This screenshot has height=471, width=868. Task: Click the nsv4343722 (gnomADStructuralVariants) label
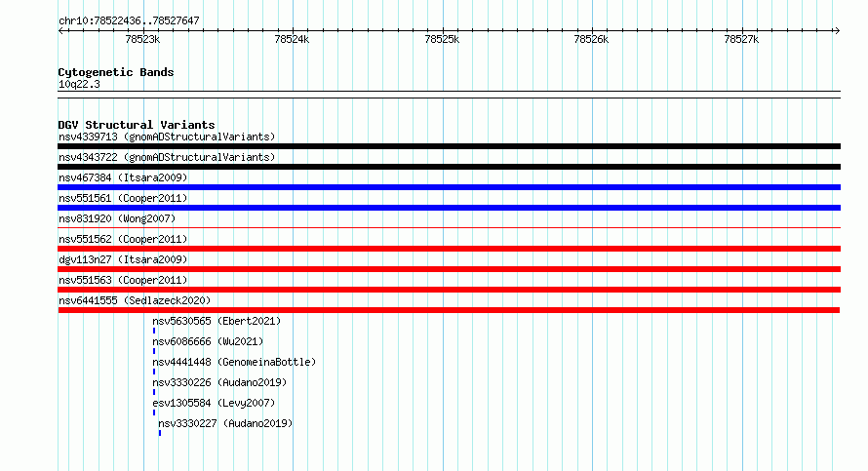(x=167, y=157)
